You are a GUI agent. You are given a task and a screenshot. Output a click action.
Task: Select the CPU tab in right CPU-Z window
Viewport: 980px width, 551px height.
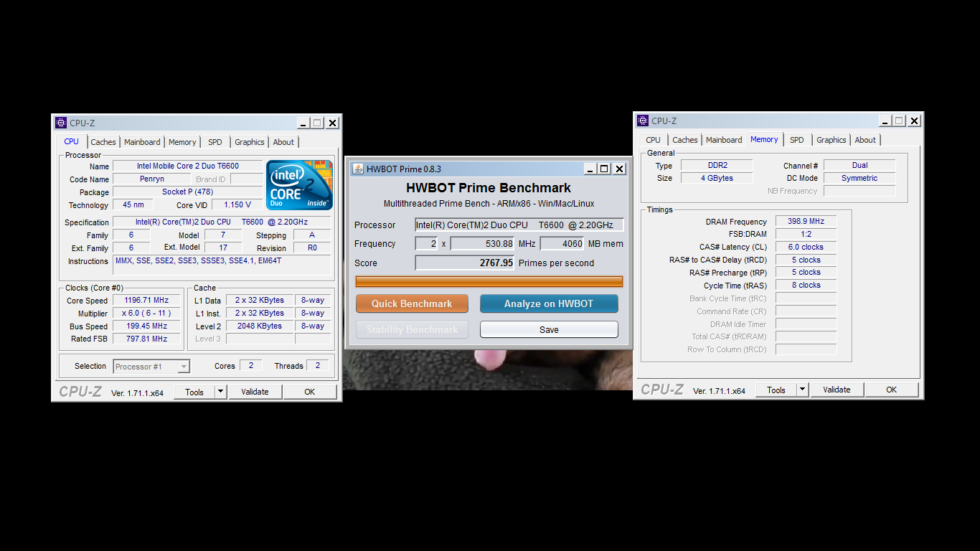(653, 140)
